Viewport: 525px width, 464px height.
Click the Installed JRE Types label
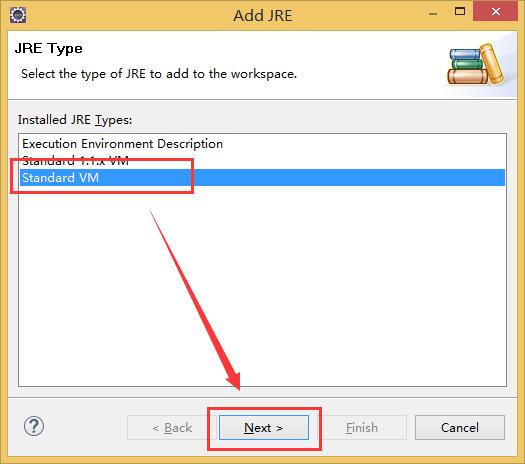(75, 120)
